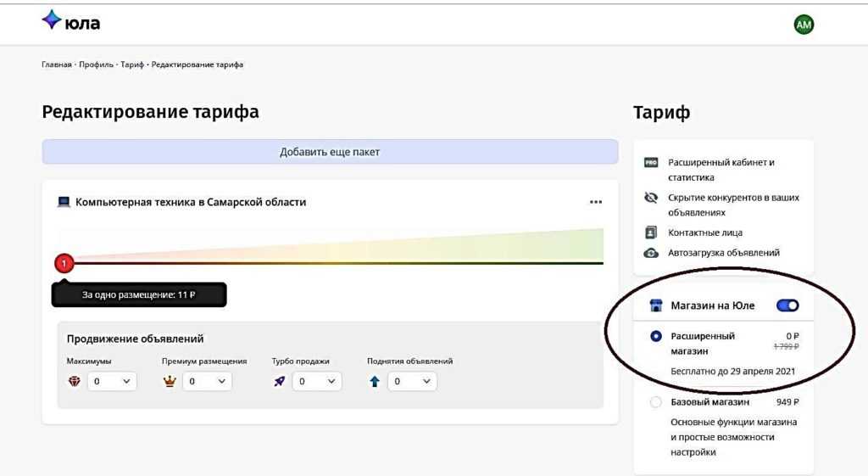Open the three-dot package options menu
This screenshot has height=476, width=868.
596,202
